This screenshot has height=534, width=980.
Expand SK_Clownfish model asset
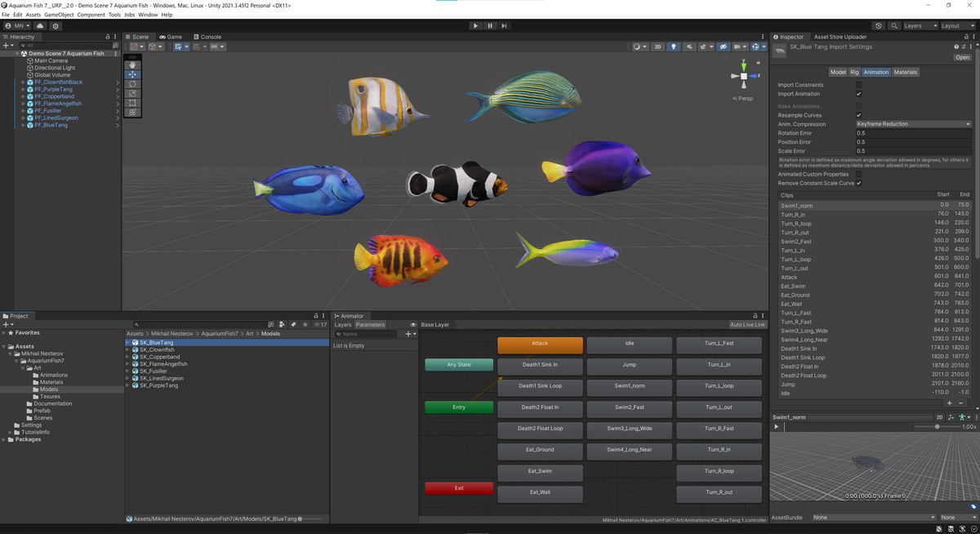(128, 349)
